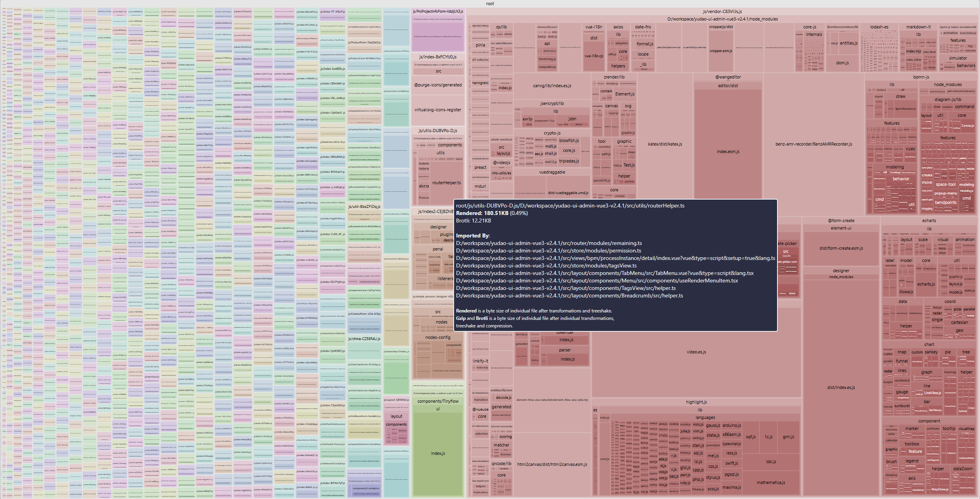The height and width of the screenshot is (499, 980).
Task: Click the katex/dist/katex.js treemap block
Action: (665, 144)
